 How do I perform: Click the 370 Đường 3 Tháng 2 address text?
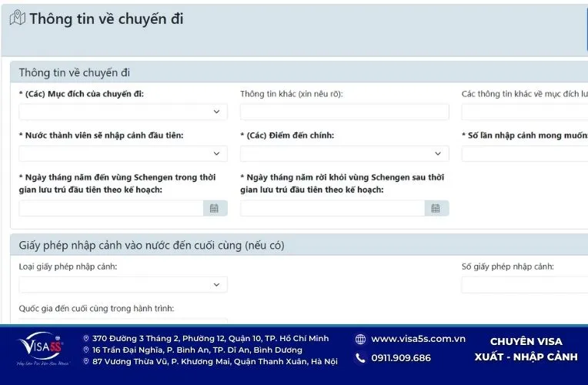[210, 338]
